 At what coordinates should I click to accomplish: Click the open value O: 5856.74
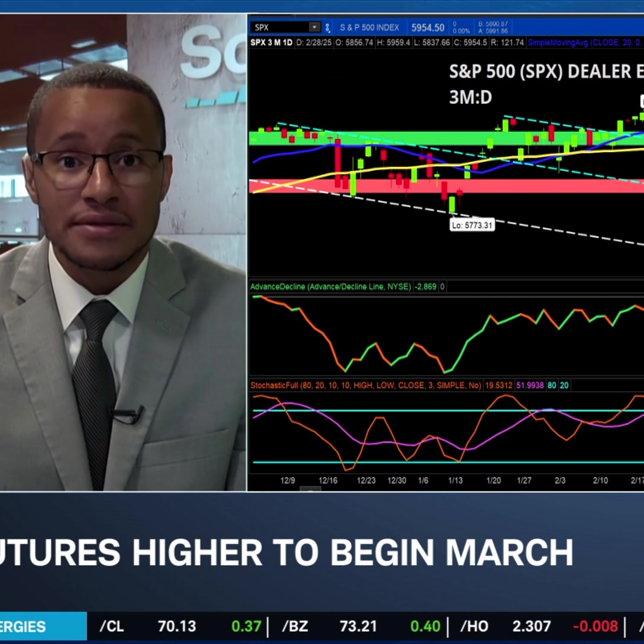pos(354,43)
